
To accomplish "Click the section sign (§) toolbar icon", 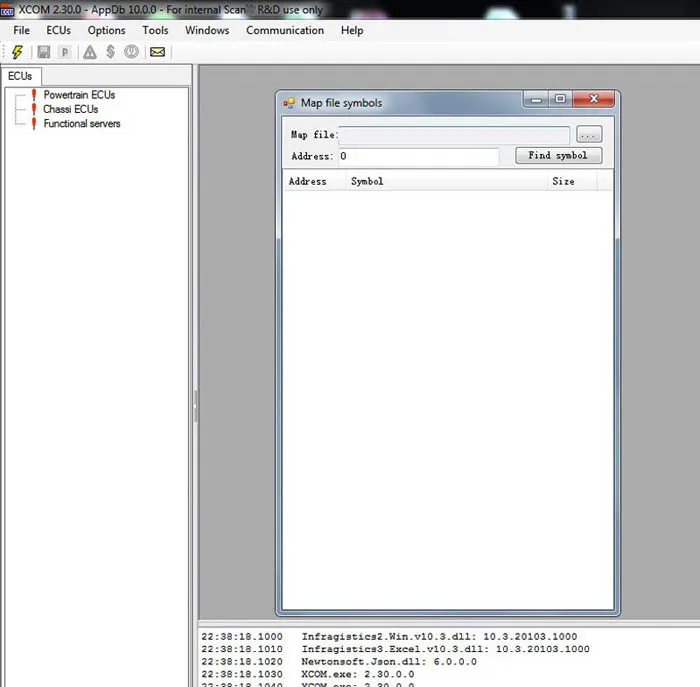I will coord(111,52).
